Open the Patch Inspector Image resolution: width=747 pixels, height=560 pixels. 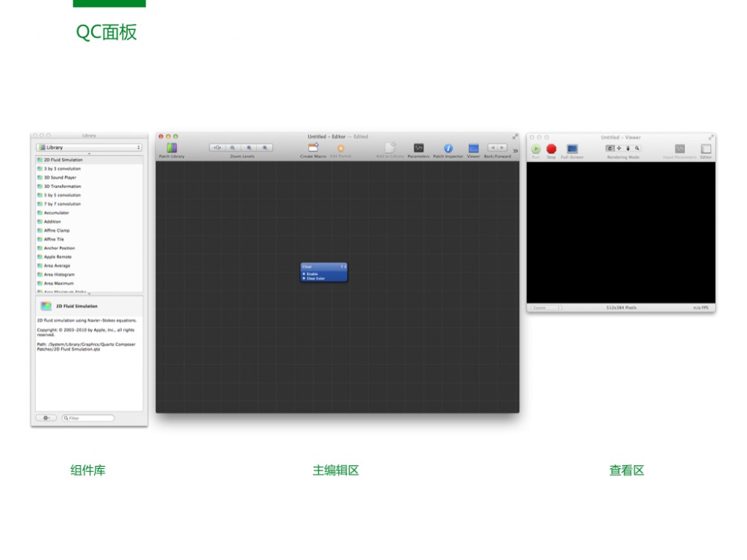pos(448,149)
